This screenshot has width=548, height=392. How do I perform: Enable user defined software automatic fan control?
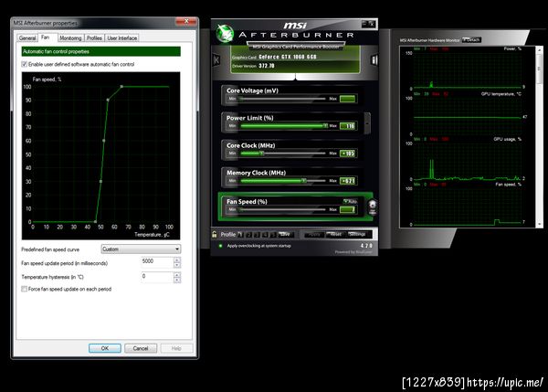[x=24, y=64]
